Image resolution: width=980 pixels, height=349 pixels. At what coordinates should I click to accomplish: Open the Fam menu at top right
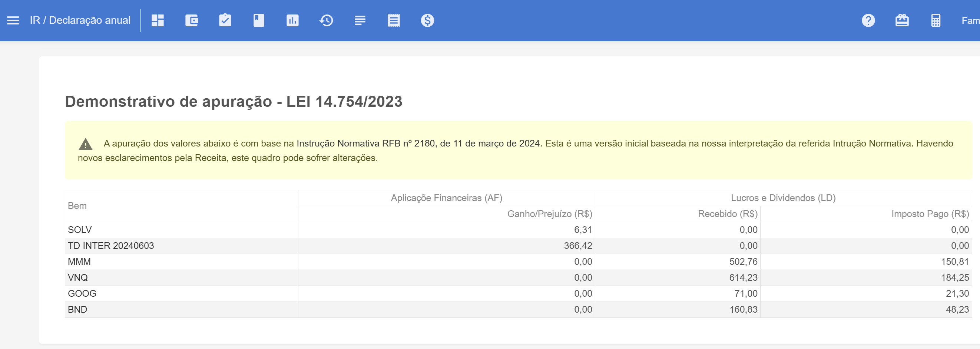(x=970, y=20)
